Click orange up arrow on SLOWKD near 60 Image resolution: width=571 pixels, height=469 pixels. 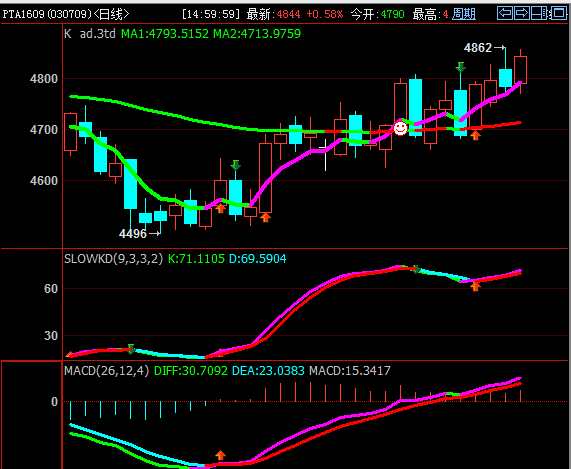point(475,287)
